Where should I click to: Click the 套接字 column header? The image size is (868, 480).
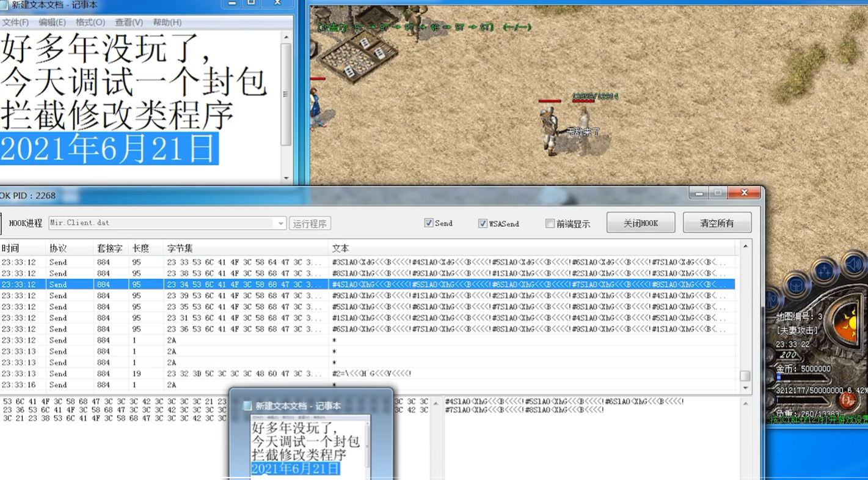(x=111, y=248)
